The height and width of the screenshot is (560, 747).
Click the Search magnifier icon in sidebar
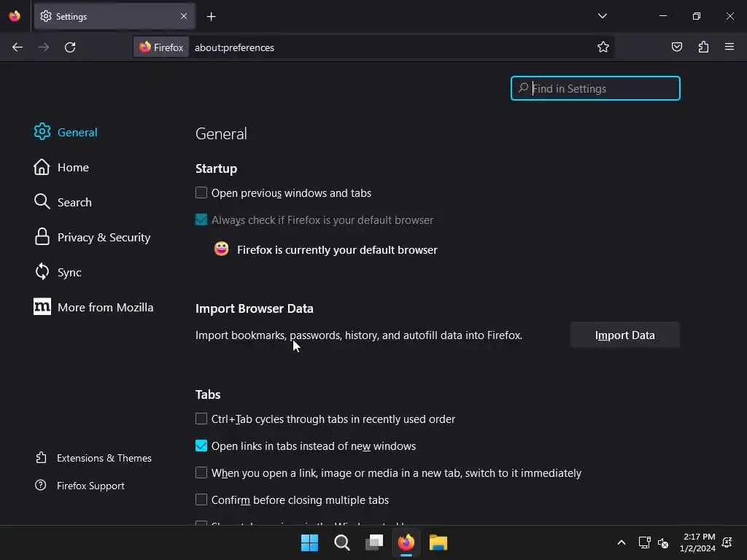(x=42, y=201)
